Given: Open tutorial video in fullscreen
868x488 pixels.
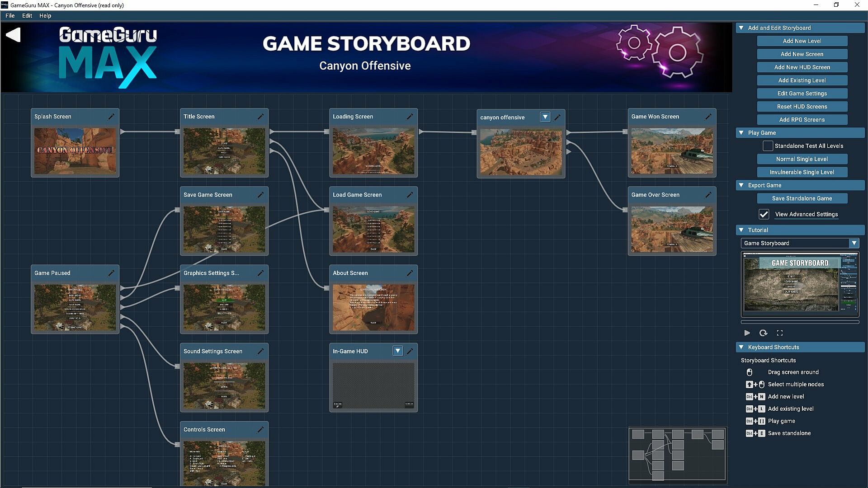Looking at the screenshot, I should pos(780,333).
